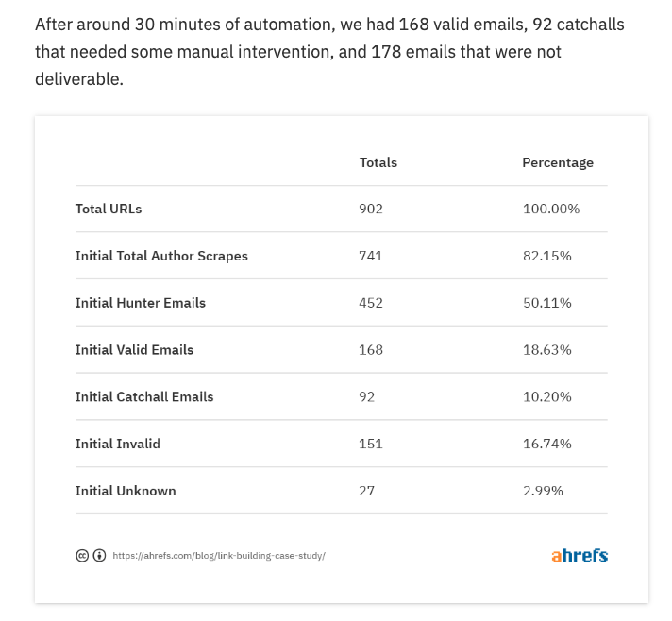Screen dimensions: 672x621
Task: Select the Initial Valid Emails label
Action: pyautogui.click(x=135, y=350)
